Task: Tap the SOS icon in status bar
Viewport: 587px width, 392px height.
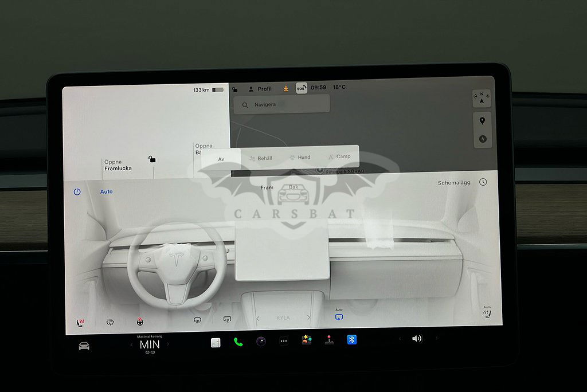Action: click(302, 88)
